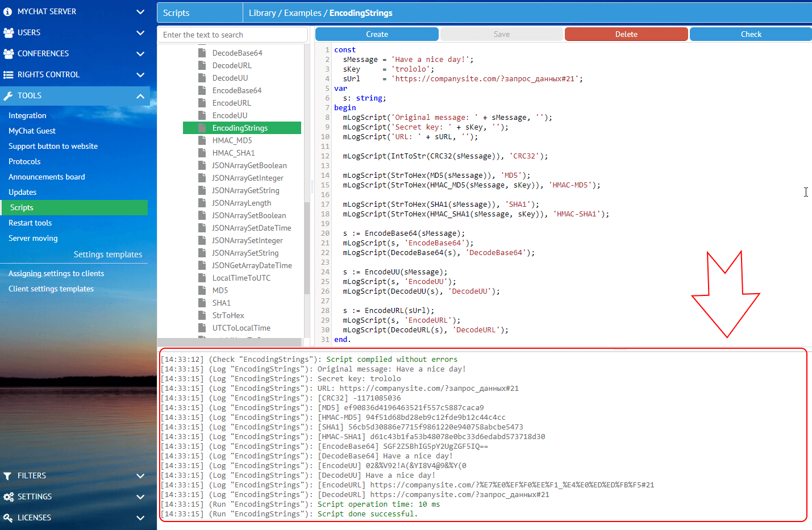Click the Users group icon

(9, 33)
